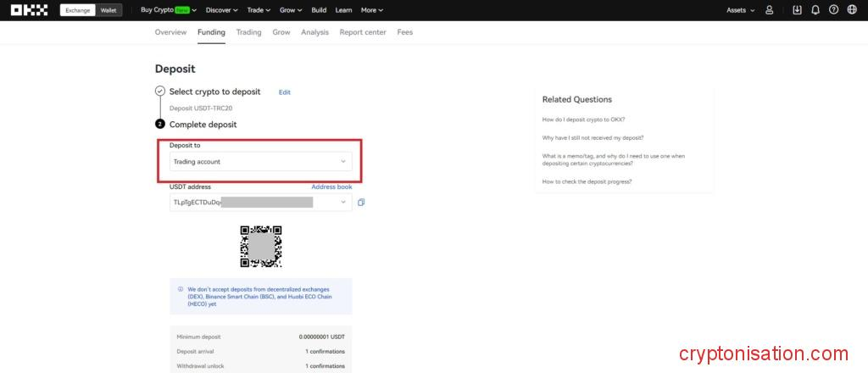The width and height of the screenshot is (868, 373).
Task: Open the user profile icon
Action: pos(769,10)
